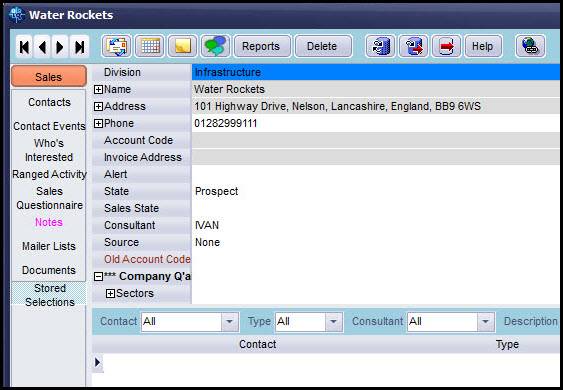Open the Consultant filter dropdown
The height and width of the screenshot is (390, 563).
coord(485,321)
